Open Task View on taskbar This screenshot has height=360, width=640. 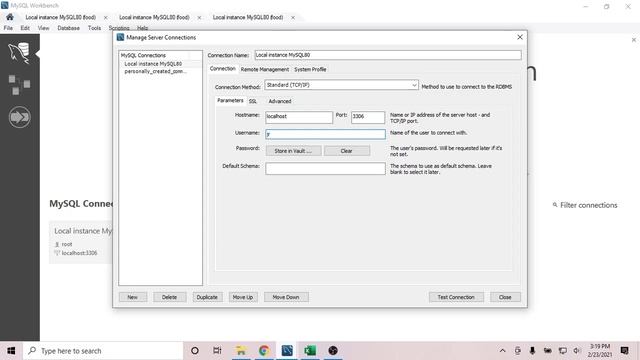coord(217,351)
